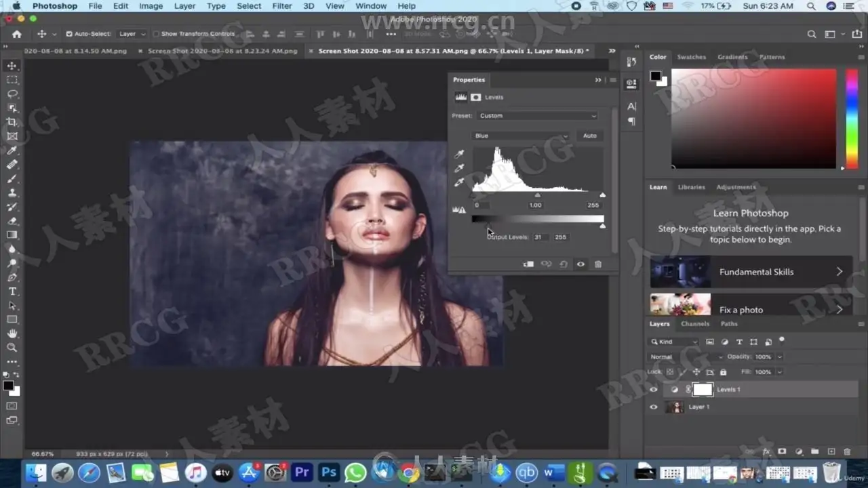This screenshot has height=488, width=868.
Task: Add a layer mask from Layers panel footer
Action: [782, 451]
